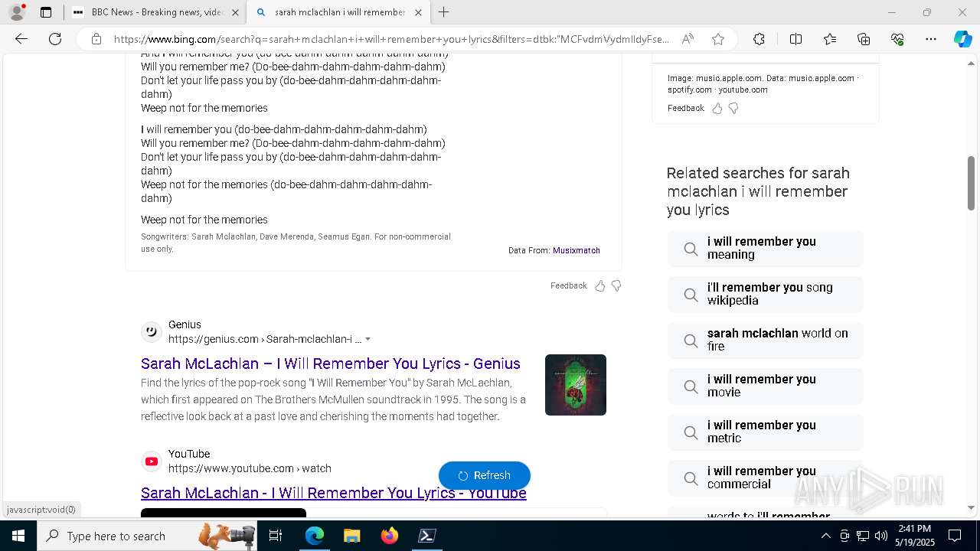Open the taskbar clock and calendar
The height and width of the screenshot is (551, 980).
(x=914, y=536)
